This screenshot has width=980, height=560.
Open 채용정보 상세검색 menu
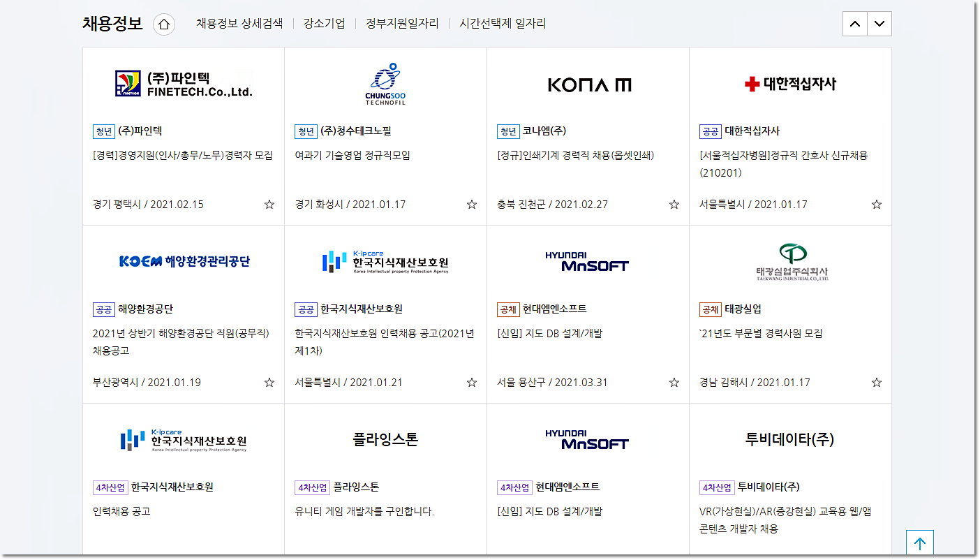coord(239,24)
